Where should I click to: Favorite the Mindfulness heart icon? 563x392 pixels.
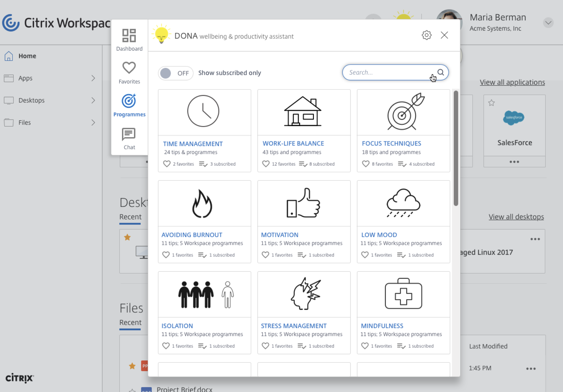click(365, 346)
